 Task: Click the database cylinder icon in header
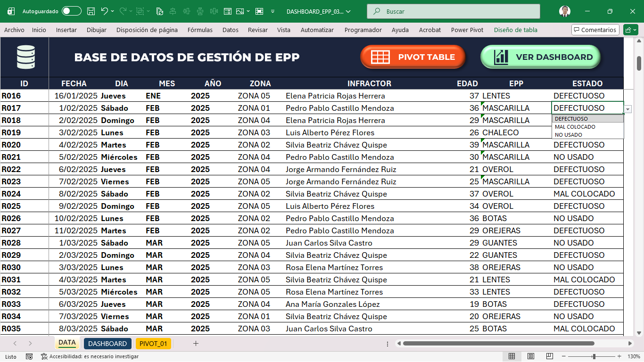25,57
